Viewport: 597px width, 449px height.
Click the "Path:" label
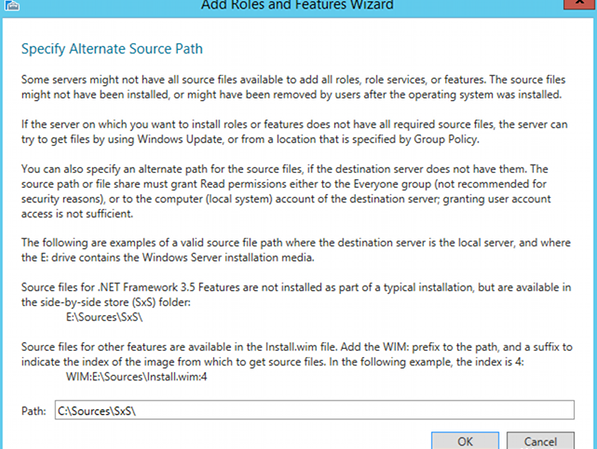34,411
